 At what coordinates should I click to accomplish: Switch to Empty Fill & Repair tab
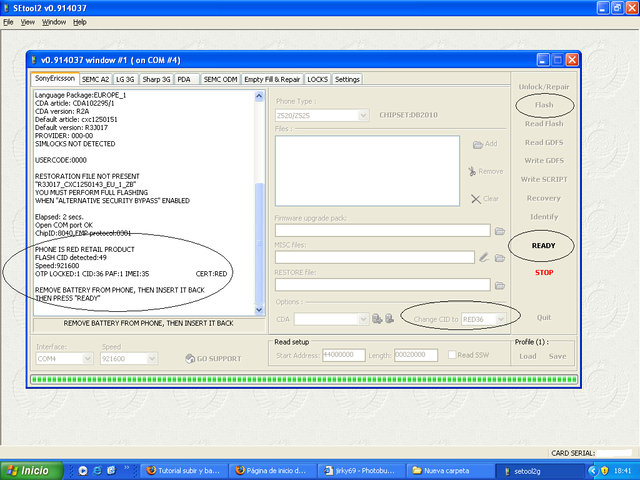click(272, 79)
